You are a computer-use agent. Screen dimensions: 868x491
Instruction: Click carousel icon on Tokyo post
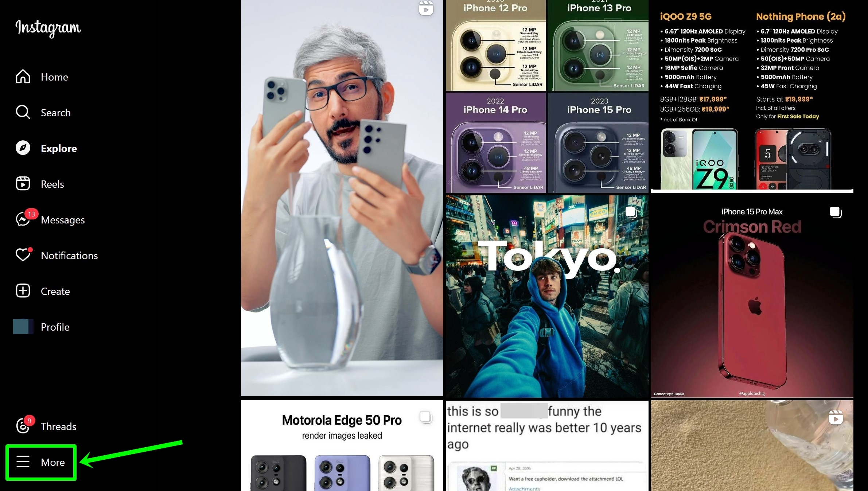(x=631, y=212)
